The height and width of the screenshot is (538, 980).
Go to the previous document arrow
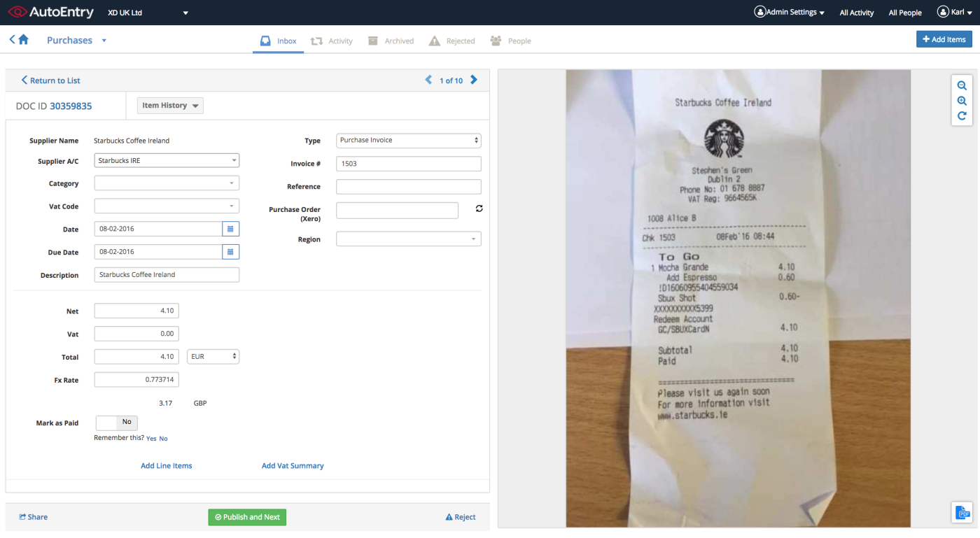pos(428,80)
